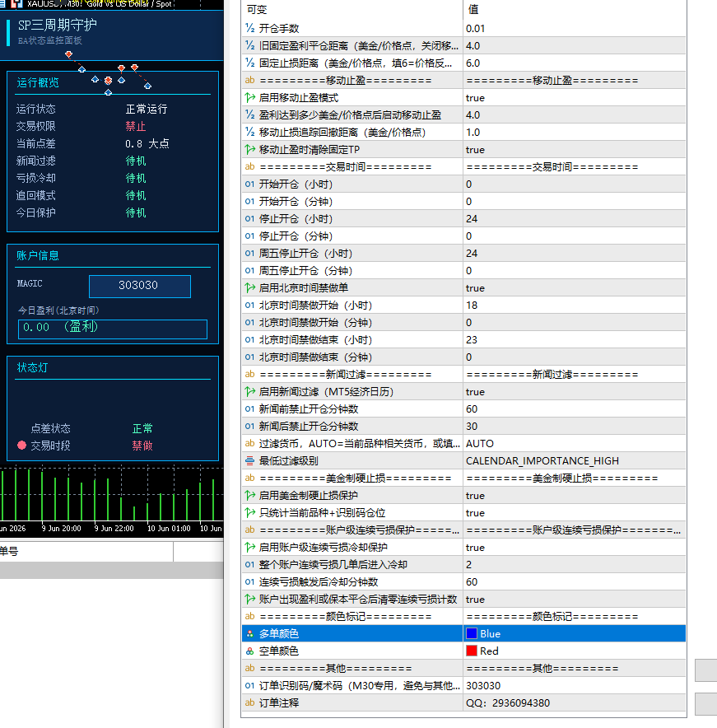Click the integer icon beside 开始开仓（小时）
The height and width of the screenshot is (728, 717).
click(249, 184)
